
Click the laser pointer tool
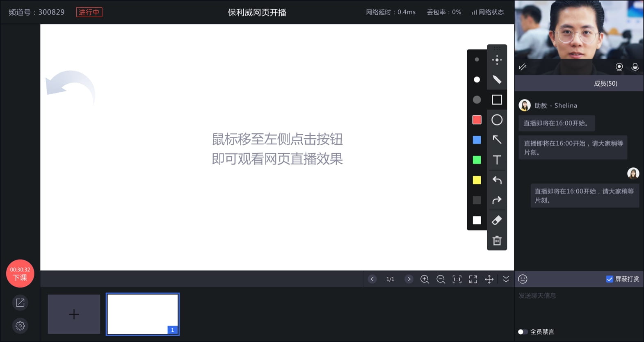pos(497,60)
